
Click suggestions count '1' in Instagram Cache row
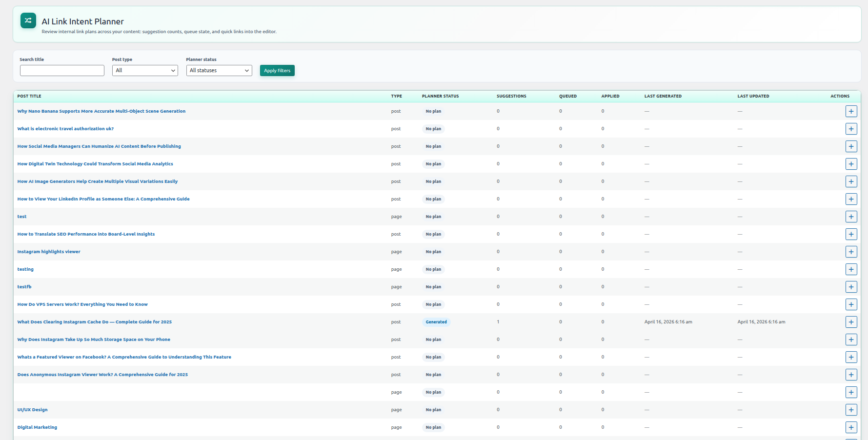pos(498,322)
